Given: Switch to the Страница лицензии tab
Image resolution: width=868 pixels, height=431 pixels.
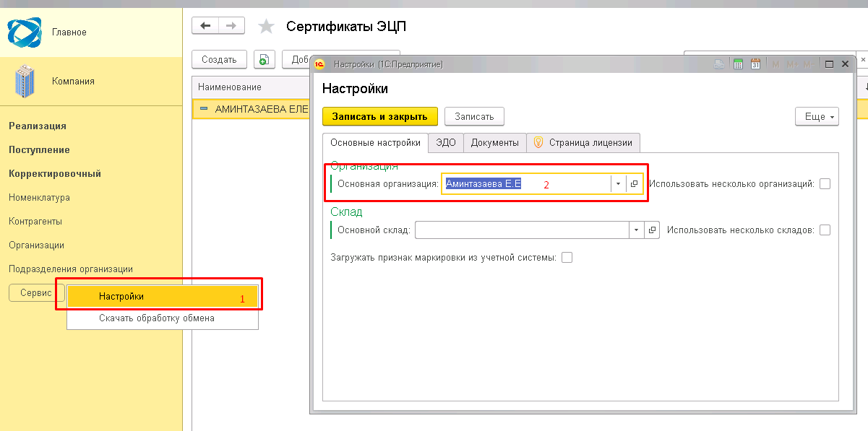Looking at the screenshot, I should 583,142.
